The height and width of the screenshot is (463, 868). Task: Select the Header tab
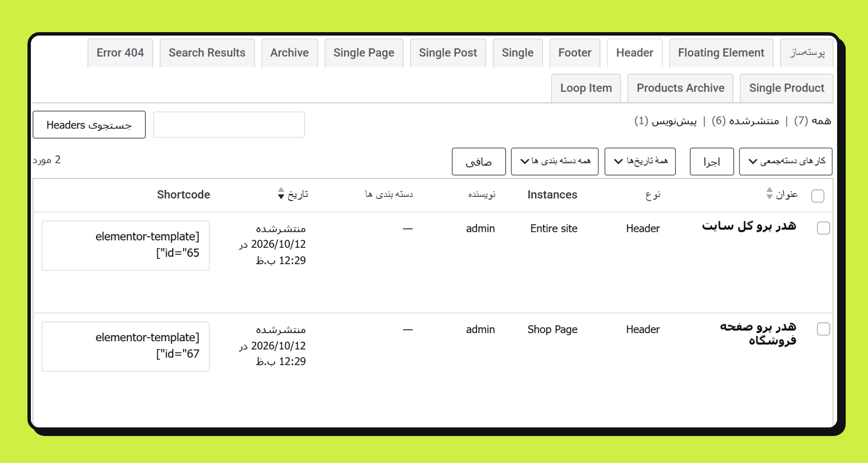click(x=635, y=53)
